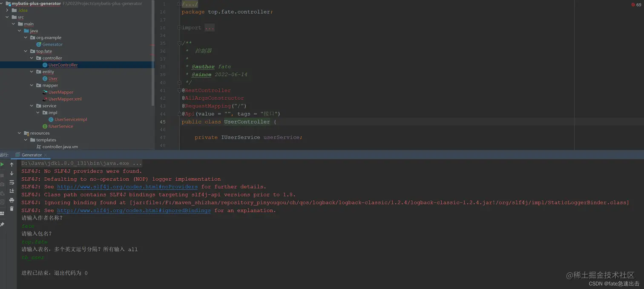Open UserServiceImpl class
644x289 pixels.
pos(71,119)
